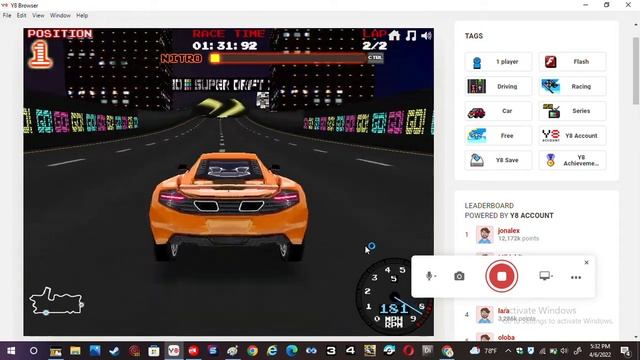Select the Driving tag
The image size is (640, 360).
tap(498, 87)
